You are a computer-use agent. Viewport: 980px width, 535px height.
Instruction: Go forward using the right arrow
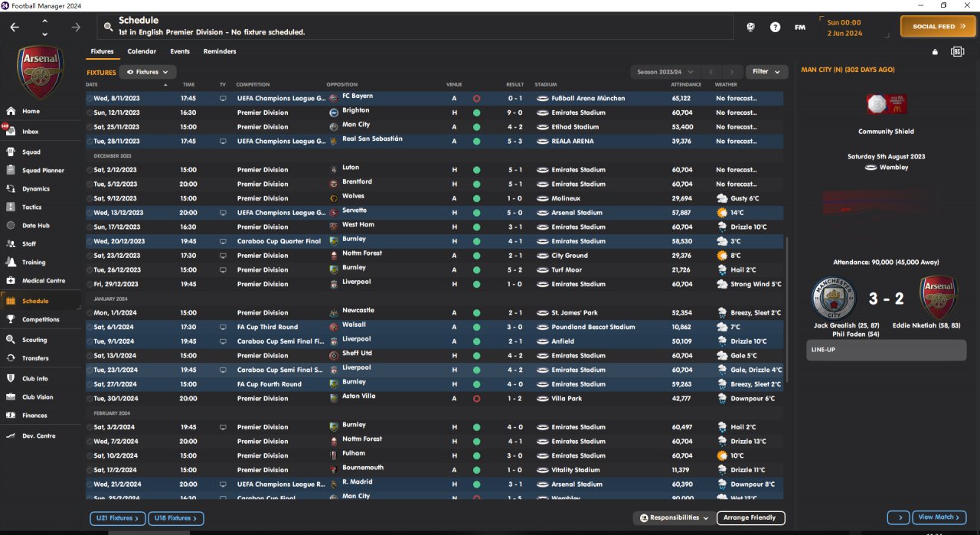(76, 27)
